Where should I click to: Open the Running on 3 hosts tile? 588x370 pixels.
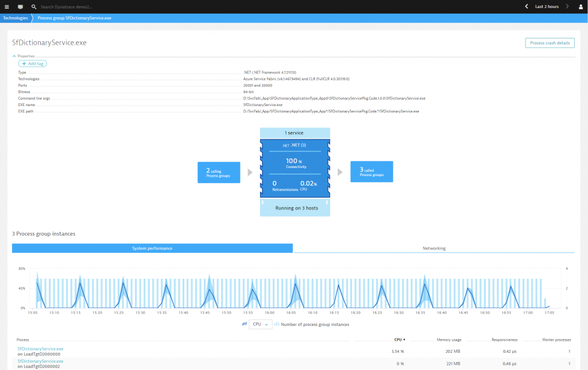coord(295,208)
